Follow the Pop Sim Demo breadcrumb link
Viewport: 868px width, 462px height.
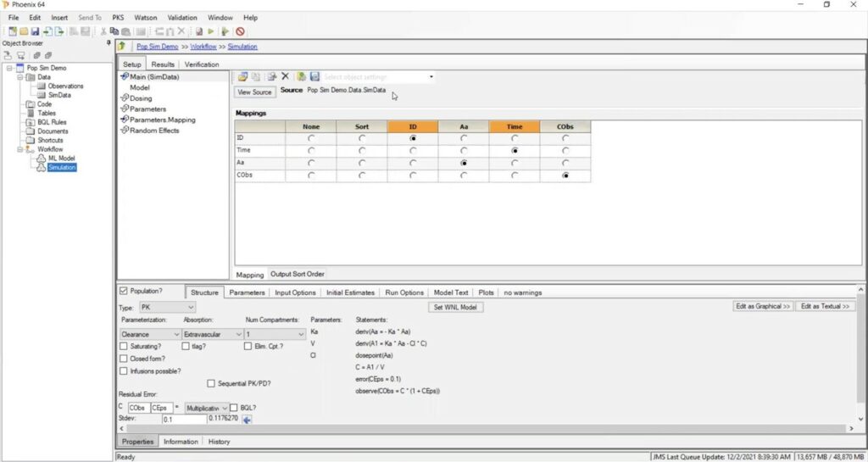157,47
